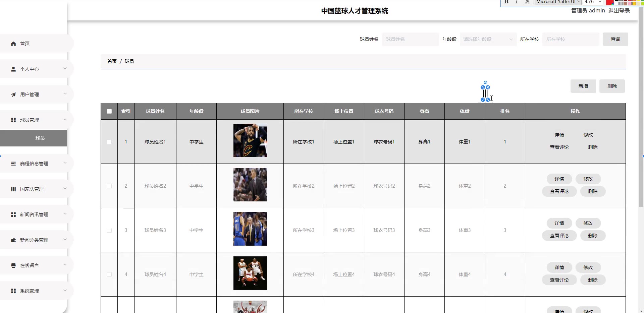Open the Microsoft YaHei UI font dropdown

coord(558,2)
